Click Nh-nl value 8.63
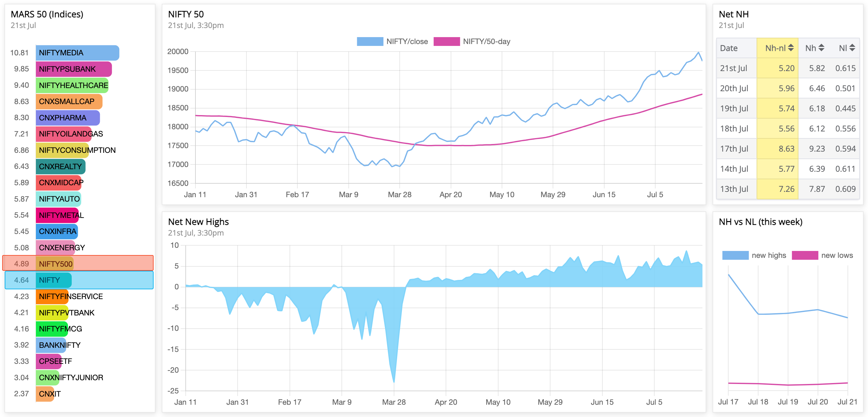 786,149
